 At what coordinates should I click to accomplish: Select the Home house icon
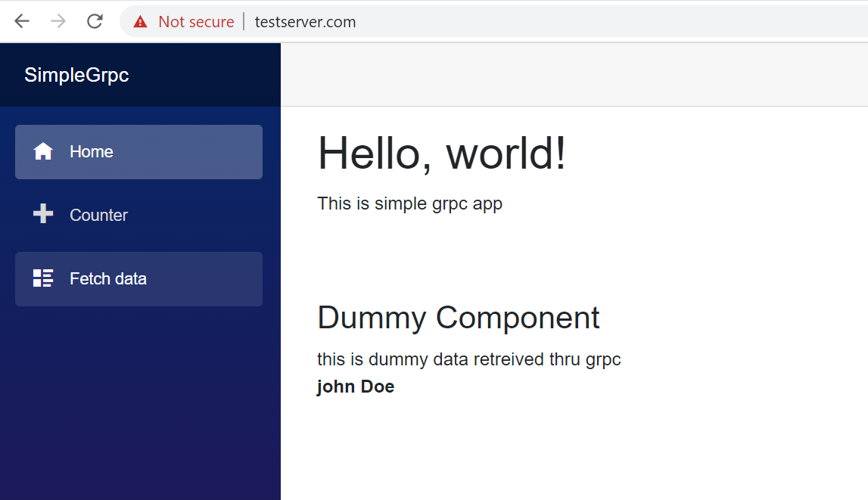pos(43,151)
